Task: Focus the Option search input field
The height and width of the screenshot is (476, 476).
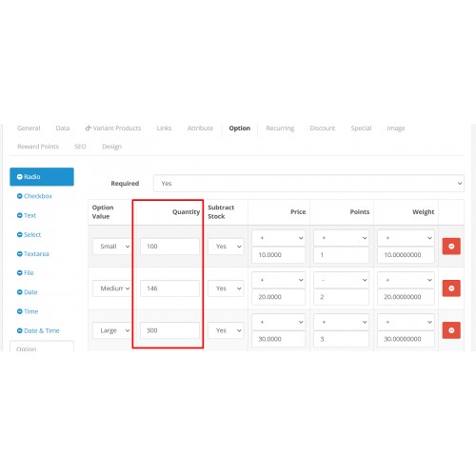Action: 42,347
